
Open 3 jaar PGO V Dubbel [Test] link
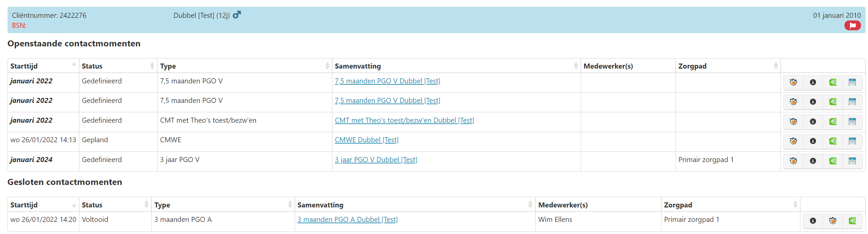376,160
